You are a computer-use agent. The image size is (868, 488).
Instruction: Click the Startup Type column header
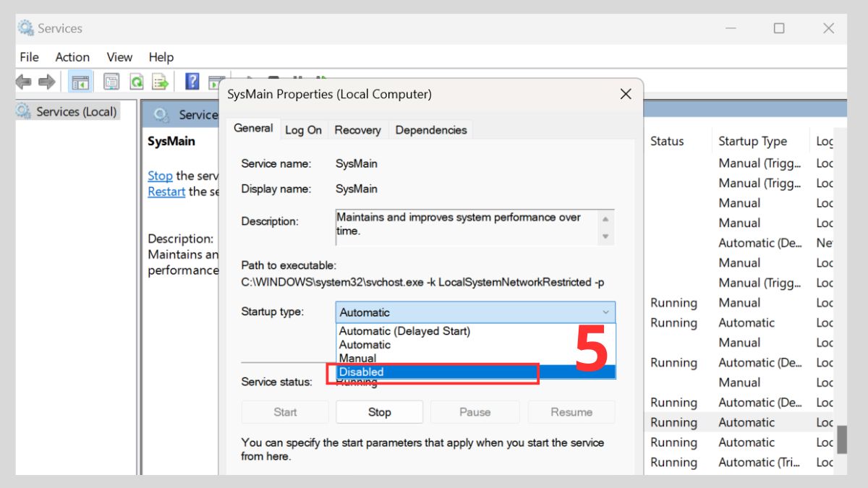(x=752, y=141)
